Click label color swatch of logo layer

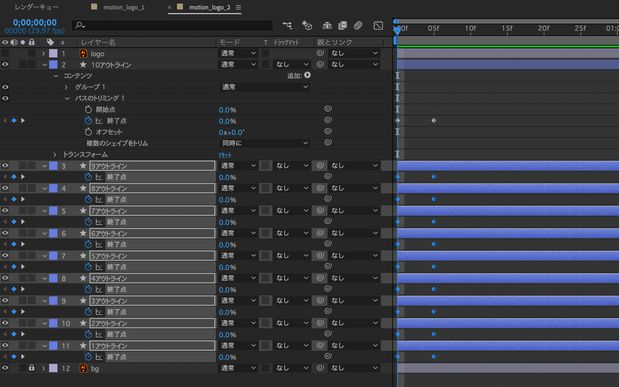pyautogui.click(x=53, y=53)
